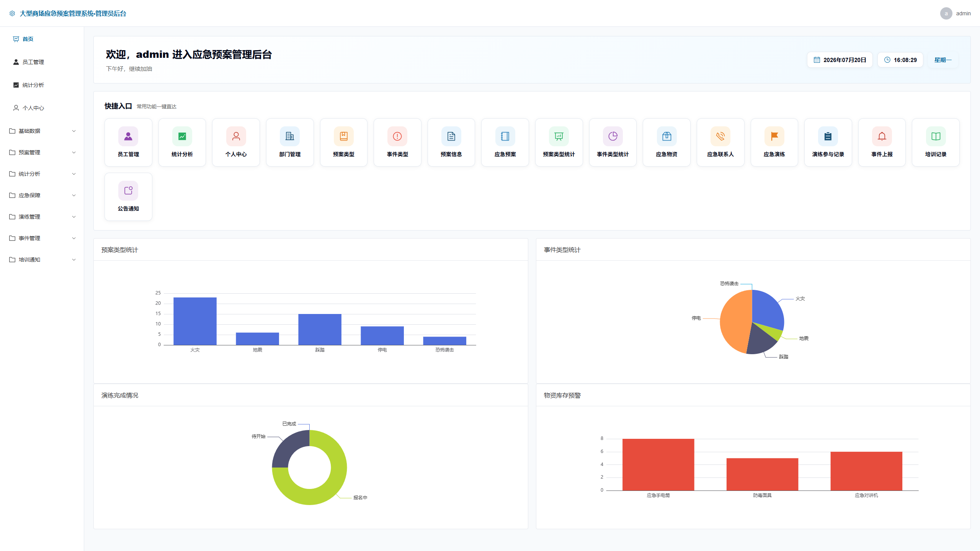Click the 演练参与记录 clipboard icon

[828, 136]
